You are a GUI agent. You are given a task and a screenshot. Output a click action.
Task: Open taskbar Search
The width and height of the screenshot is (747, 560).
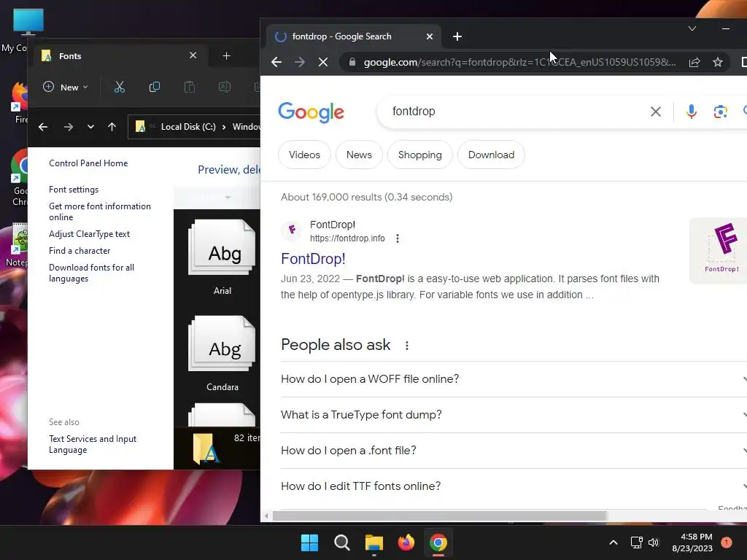341,542
